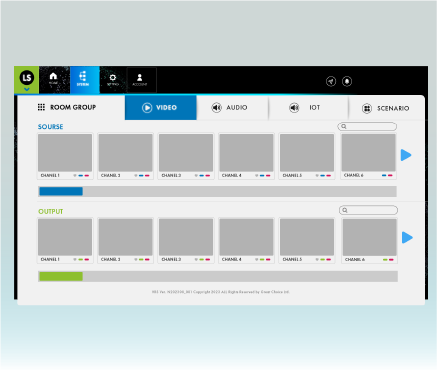Switch to the Scenario tab
The width and height of the screenshot is (437, 371).
click(x=387, y=108)
